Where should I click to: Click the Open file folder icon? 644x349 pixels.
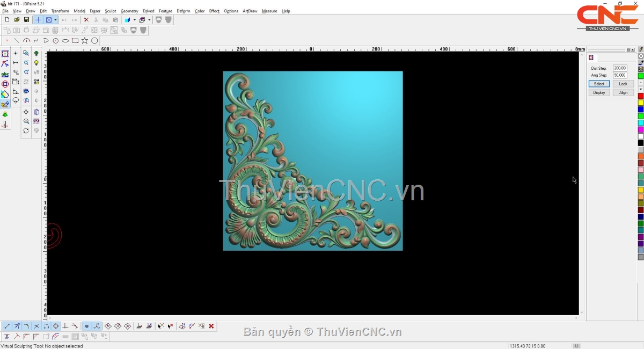(x=17, y=20)
